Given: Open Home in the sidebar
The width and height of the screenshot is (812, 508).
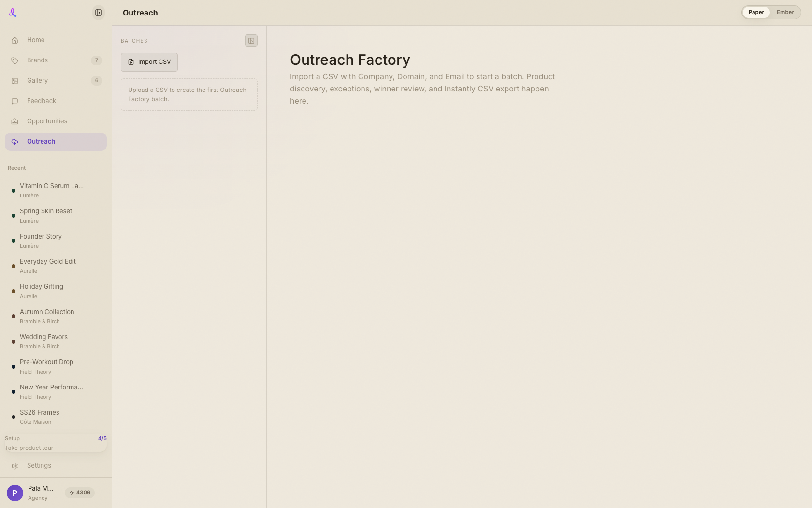Looking at the screenshot, I should point(56,40).
